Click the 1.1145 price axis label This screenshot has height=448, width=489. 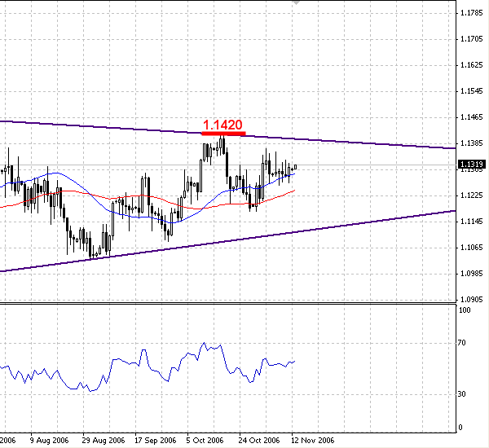coord(472,222)
